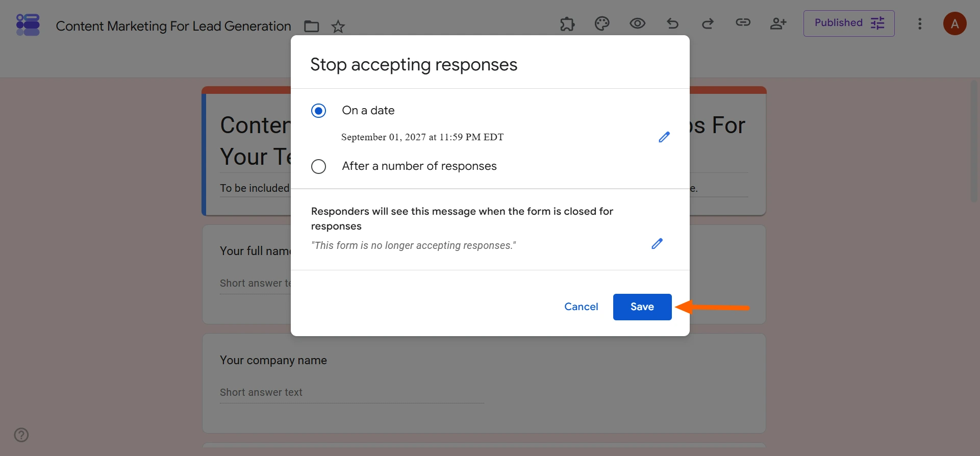Open the three-dot more options menu
The image size is (980, 456).
point(920,24)
